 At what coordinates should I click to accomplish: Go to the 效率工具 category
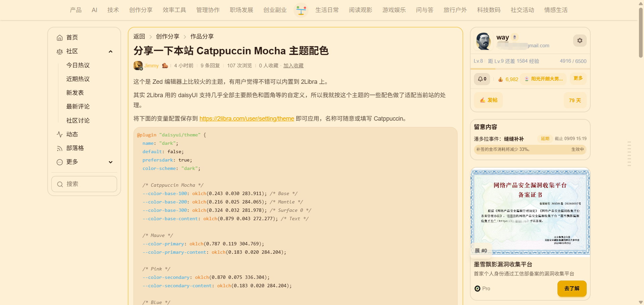[x=174, y=10]
